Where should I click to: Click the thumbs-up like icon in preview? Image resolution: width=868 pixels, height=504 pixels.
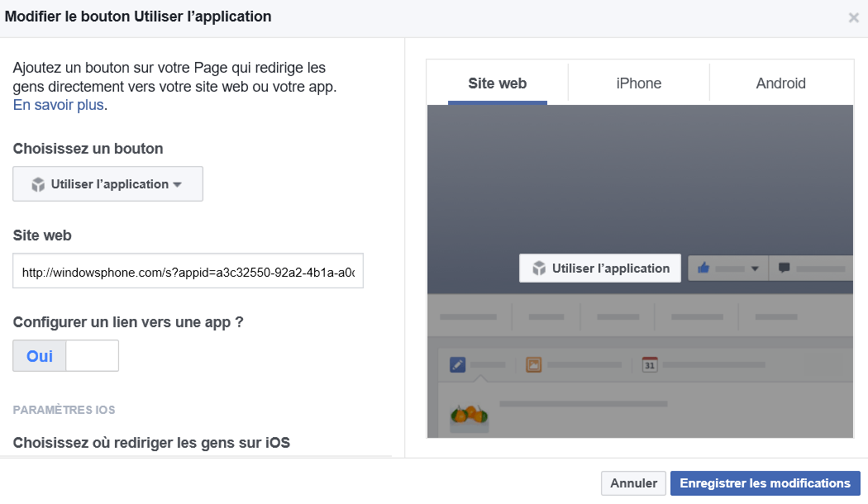[703, 269]
